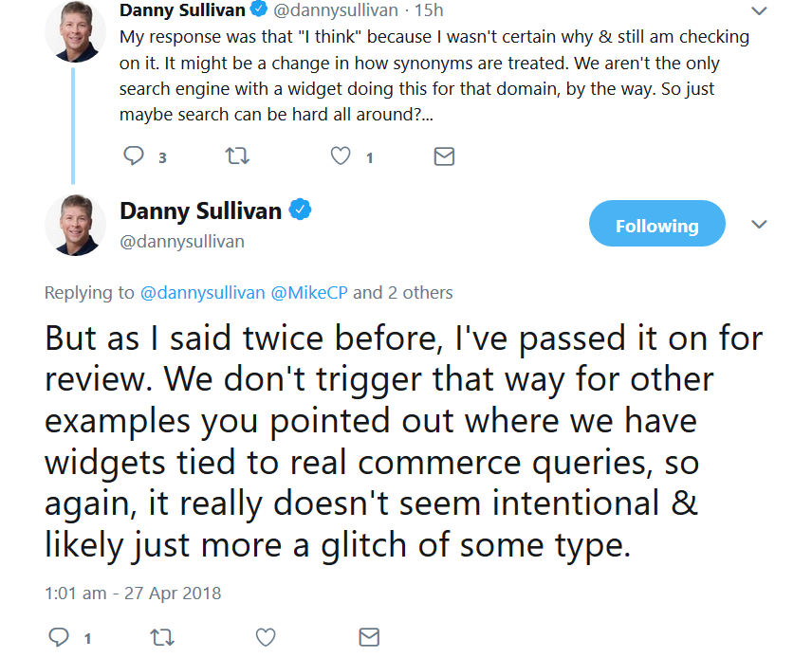Click the @dannysullivan handle under main name
Viewport: 812px width, 658px height.
coord(182,242)
